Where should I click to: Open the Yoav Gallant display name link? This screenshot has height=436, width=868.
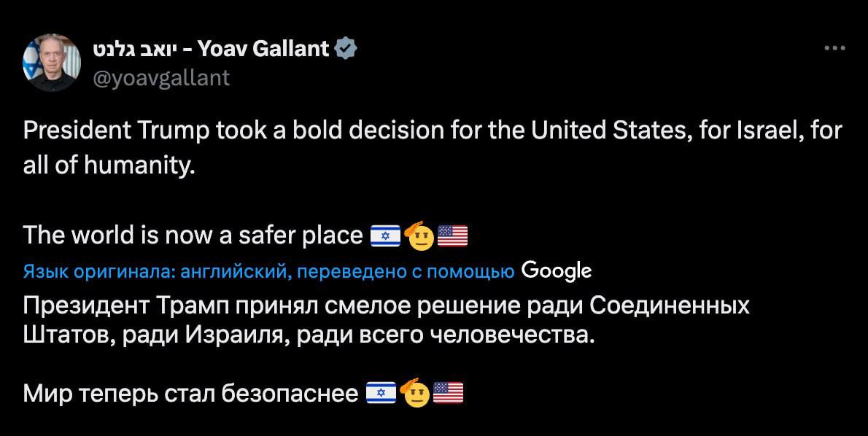tap(263, 49)
